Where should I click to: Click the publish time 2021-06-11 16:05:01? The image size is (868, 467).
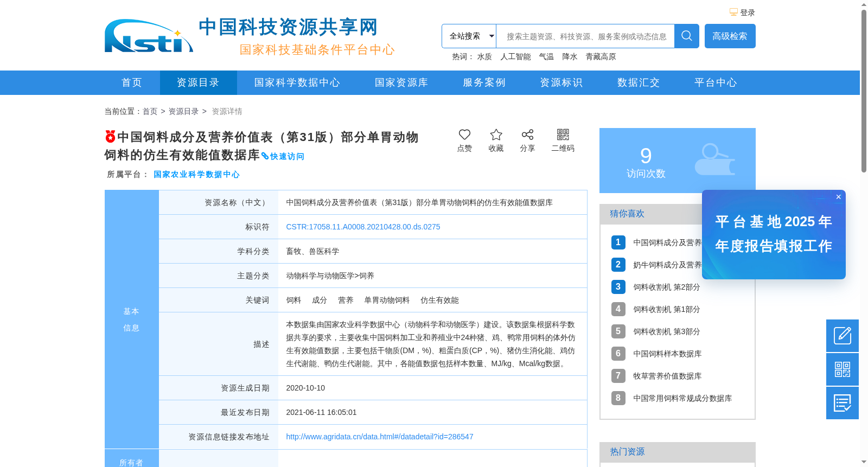pos(321,412)
